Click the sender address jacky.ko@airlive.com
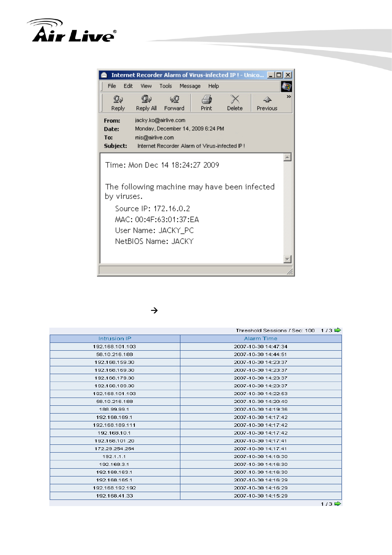The height and width of the screenshot is (555, 392). pos(160,120)
